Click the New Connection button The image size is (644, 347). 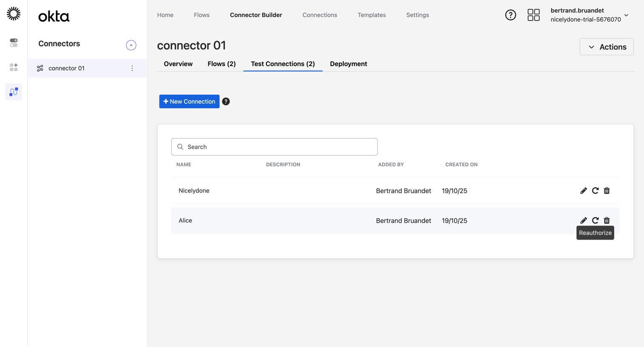click(x=189, y=101)
